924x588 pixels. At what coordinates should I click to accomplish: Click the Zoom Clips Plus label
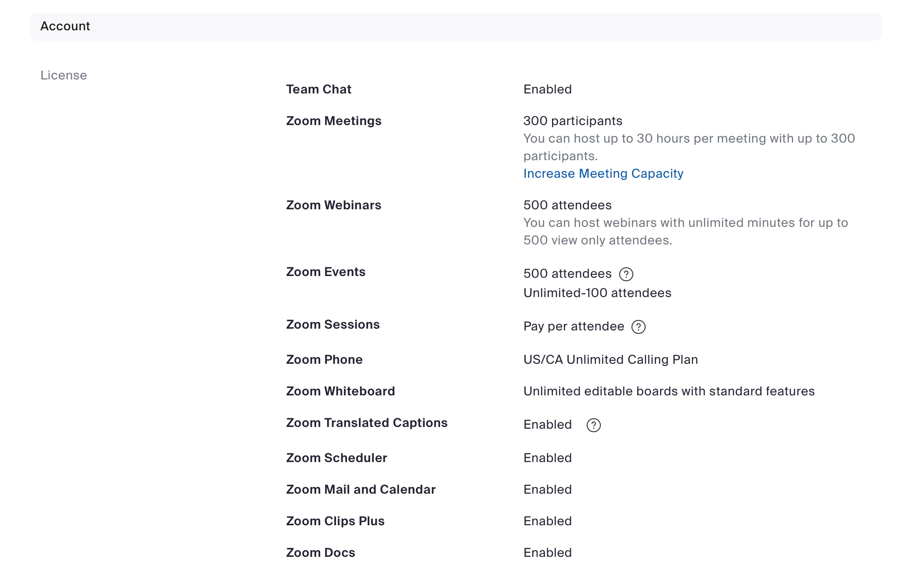335,521
